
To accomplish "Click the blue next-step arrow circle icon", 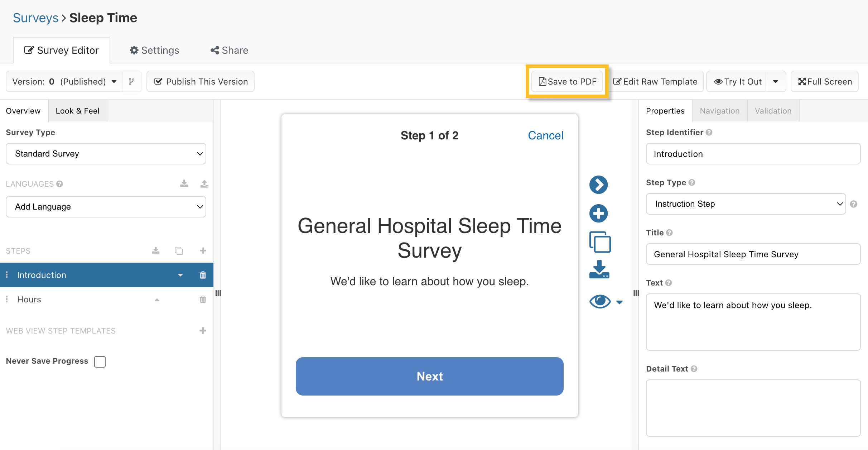I will pyautogui.click(x=598, y=185).
